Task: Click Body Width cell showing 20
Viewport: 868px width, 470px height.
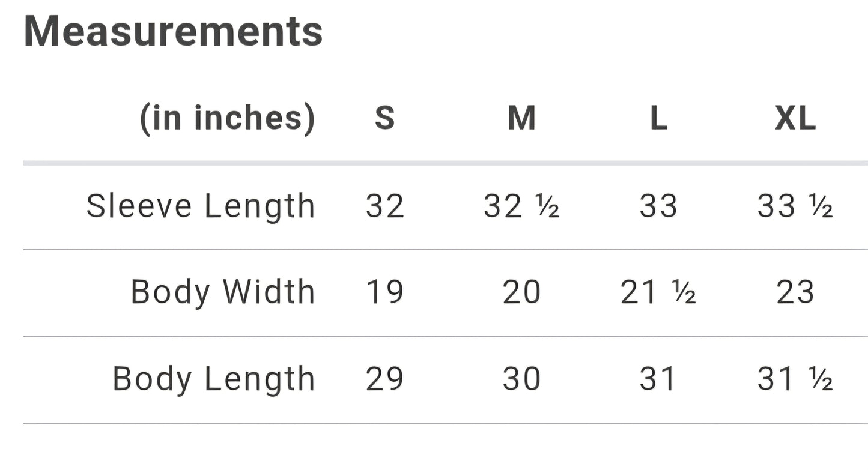Action: (x=521, y=293)
